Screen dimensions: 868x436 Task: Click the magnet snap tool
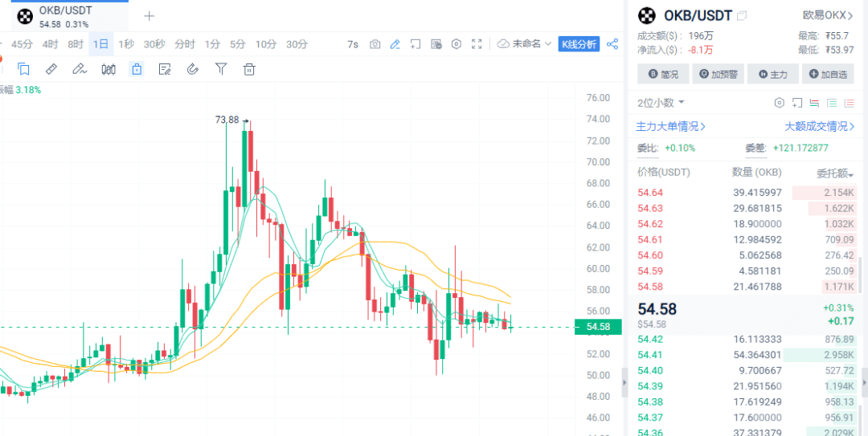coord(193,69)
